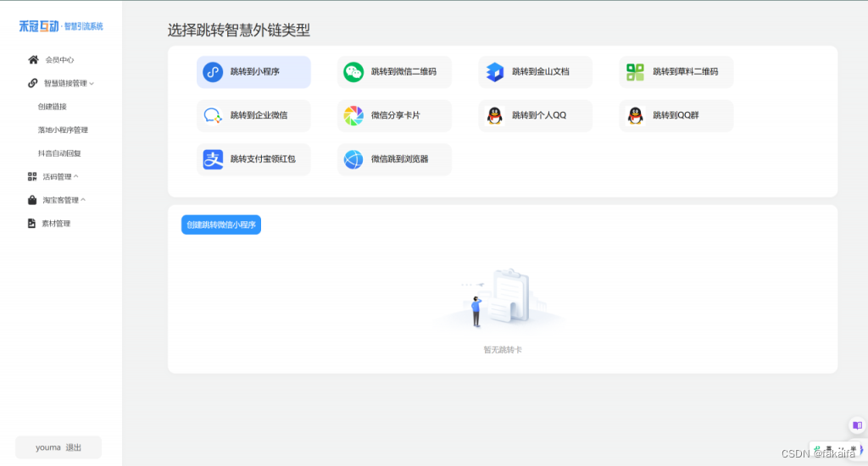The width and height of the screenshot is (868, 466).
Task: Open 素材管理 in the sidebar
Action: tap(56, 224)
